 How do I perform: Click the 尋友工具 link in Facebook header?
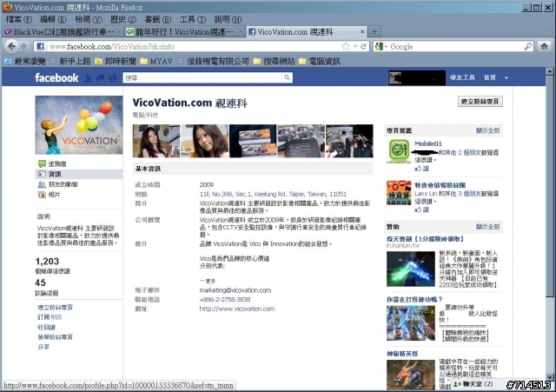(462, 77)
